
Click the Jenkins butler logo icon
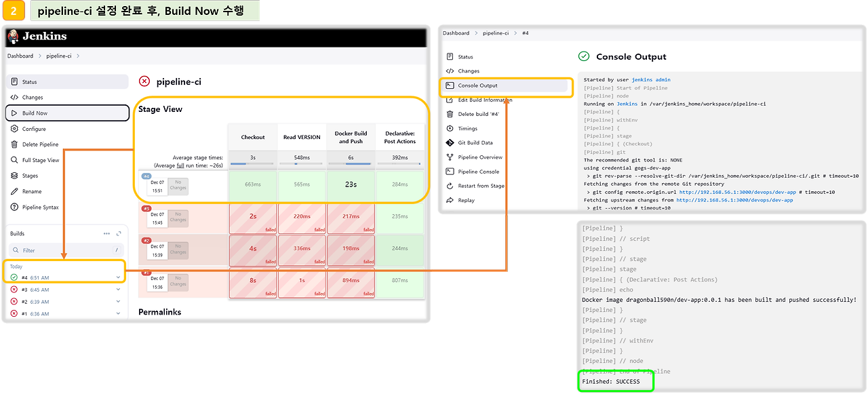click(12, 36)
